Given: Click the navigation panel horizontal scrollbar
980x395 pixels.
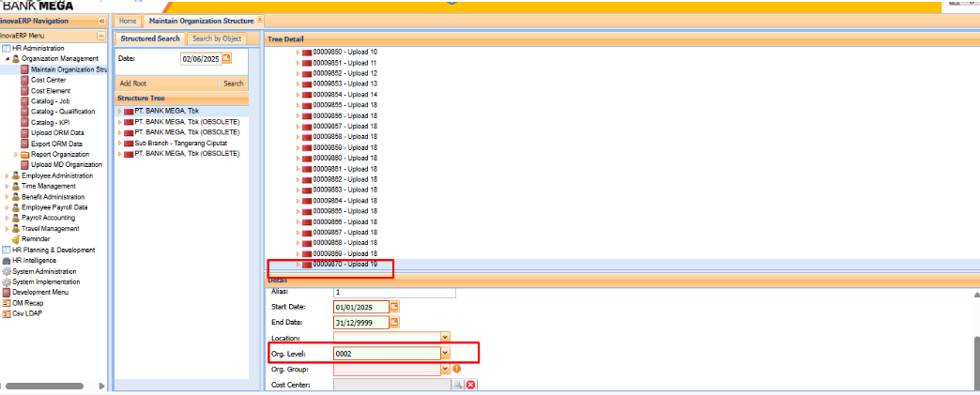Looking at the screenshot, I should pyautogui.click(x=44, y=387).
